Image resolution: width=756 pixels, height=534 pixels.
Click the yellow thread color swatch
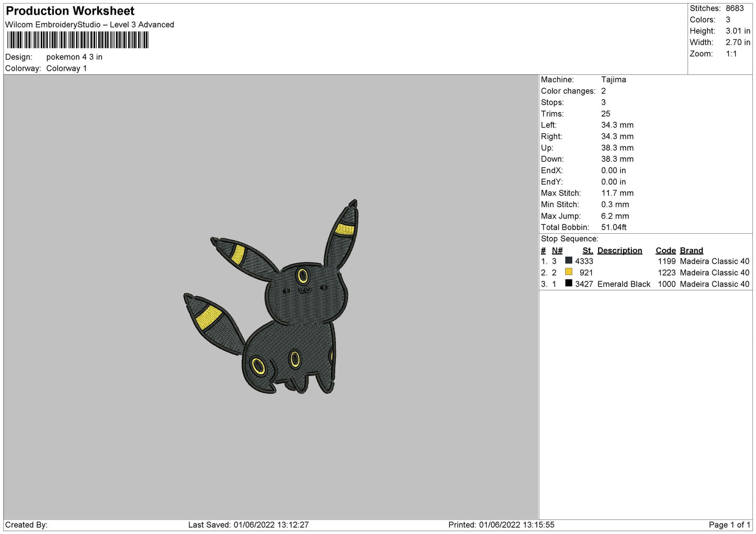(569, 272)
